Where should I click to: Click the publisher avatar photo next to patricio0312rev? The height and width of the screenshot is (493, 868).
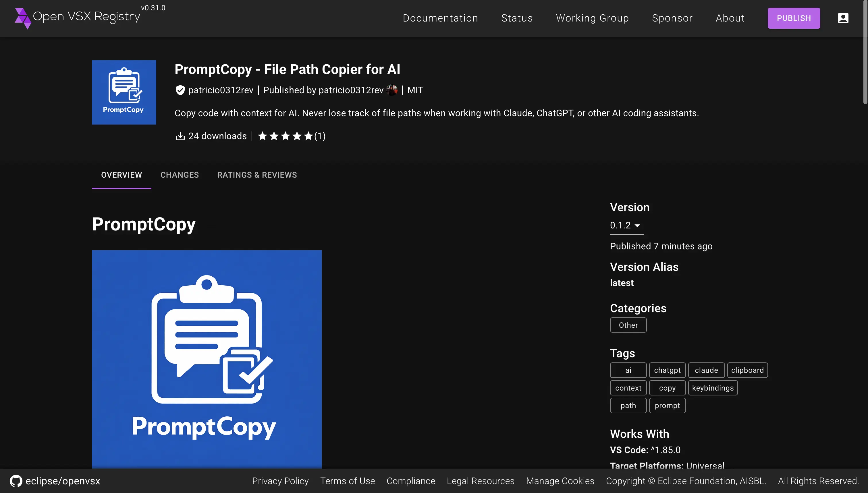pyautogui.click(x=392, y=90)
